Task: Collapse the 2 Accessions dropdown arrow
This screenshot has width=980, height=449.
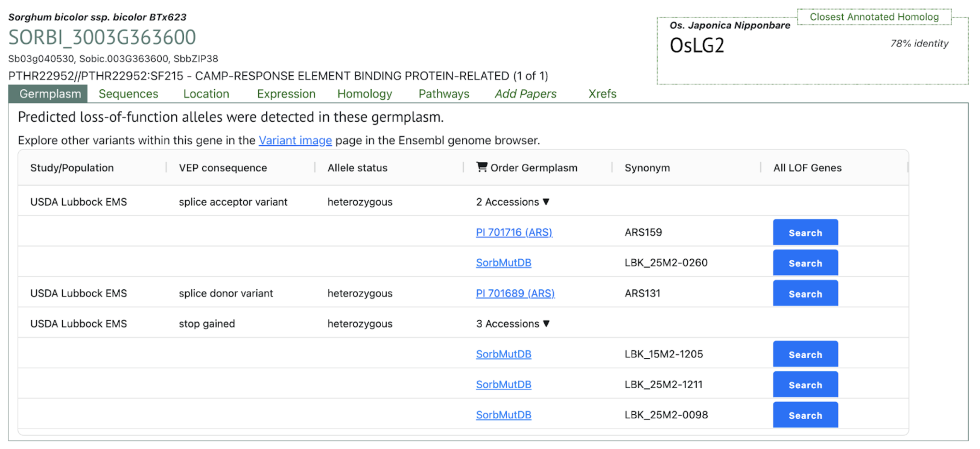Action: (546, 202)
